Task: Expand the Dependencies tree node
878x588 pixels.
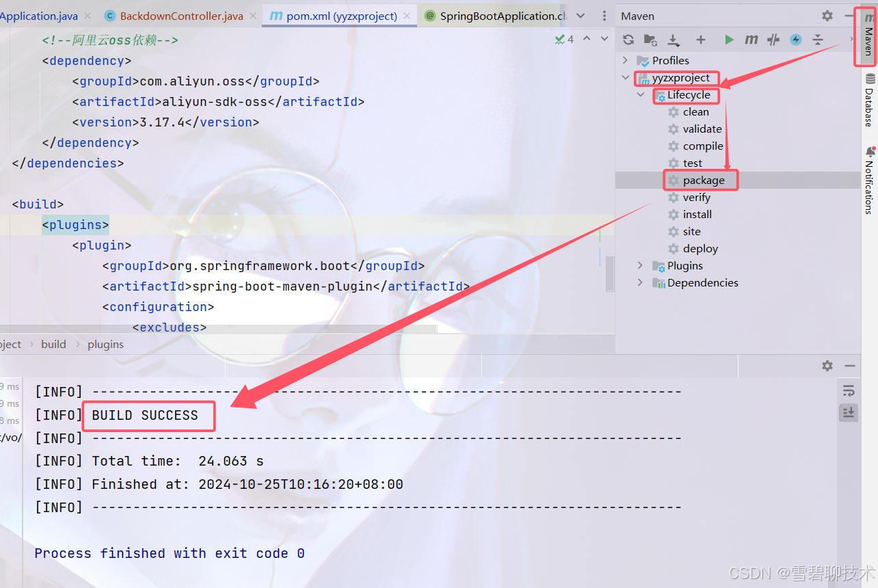Action: (x=639, y=282)
